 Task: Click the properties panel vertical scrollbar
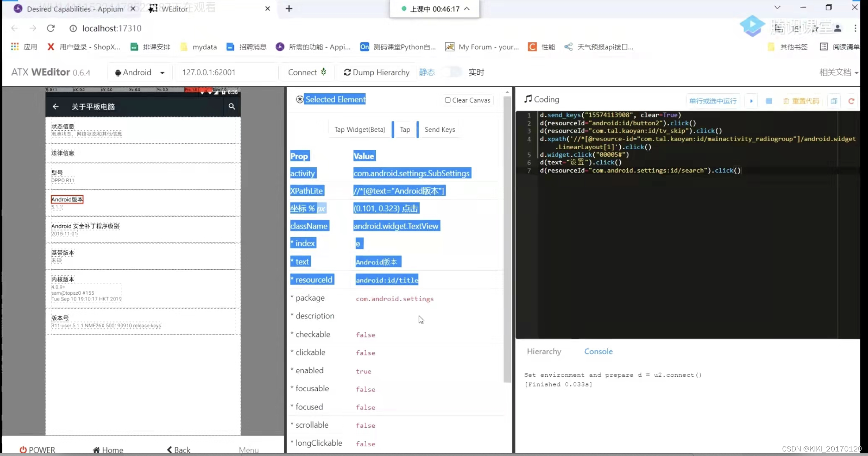(x=507, y=239)
